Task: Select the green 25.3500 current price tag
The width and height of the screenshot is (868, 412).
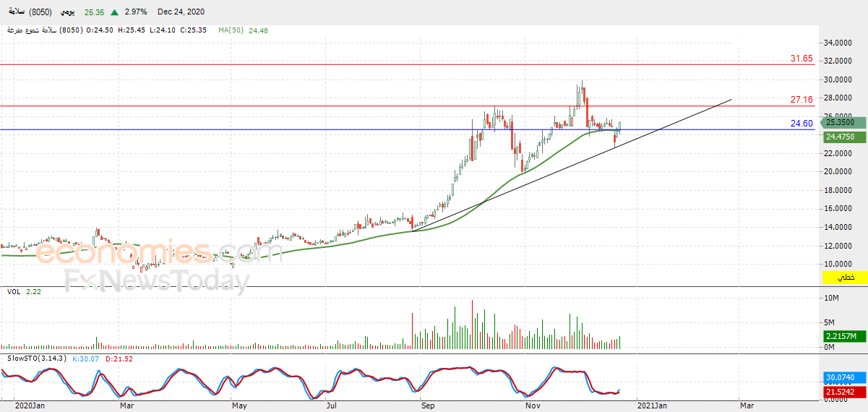Action: (x=844, y=123)
